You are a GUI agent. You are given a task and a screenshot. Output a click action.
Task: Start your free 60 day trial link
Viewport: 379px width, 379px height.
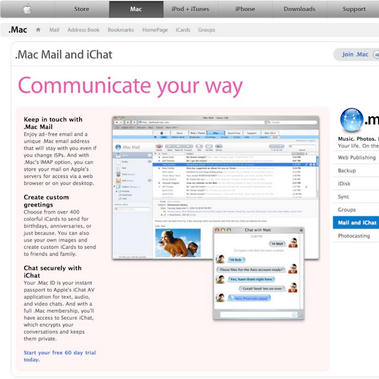[60, 356]
